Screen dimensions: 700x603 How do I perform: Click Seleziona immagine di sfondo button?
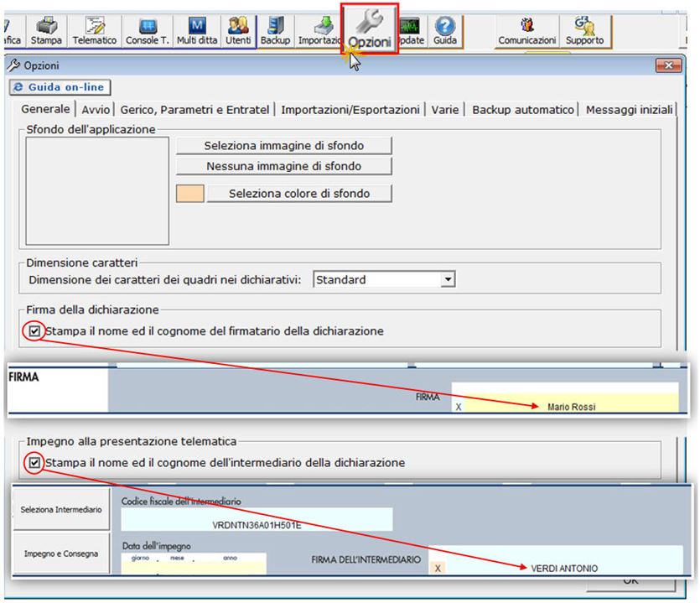(x=284, y=145)
